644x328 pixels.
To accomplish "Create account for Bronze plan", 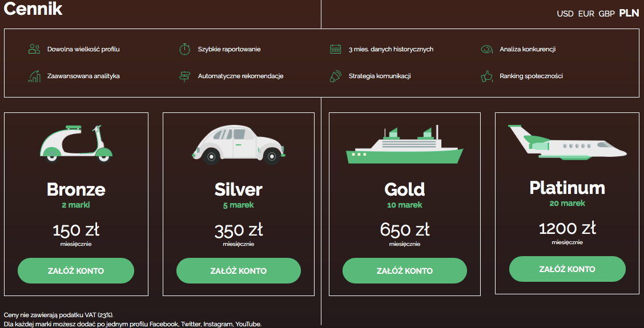I will click(76, 270).
